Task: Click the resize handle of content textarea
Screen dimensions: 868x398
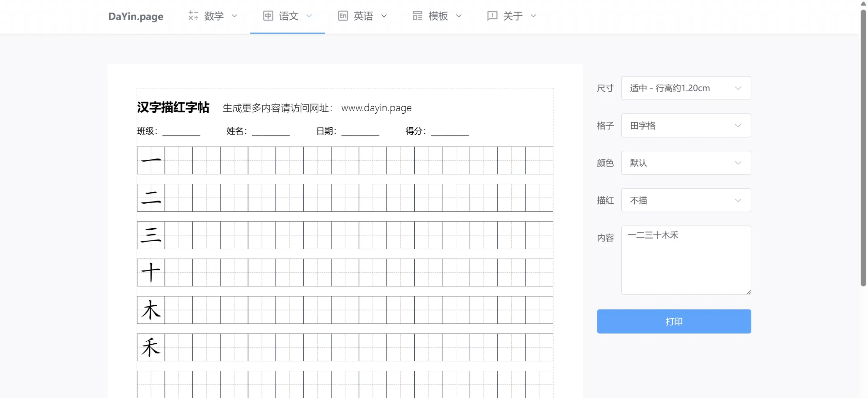Action: coord(748,292)
